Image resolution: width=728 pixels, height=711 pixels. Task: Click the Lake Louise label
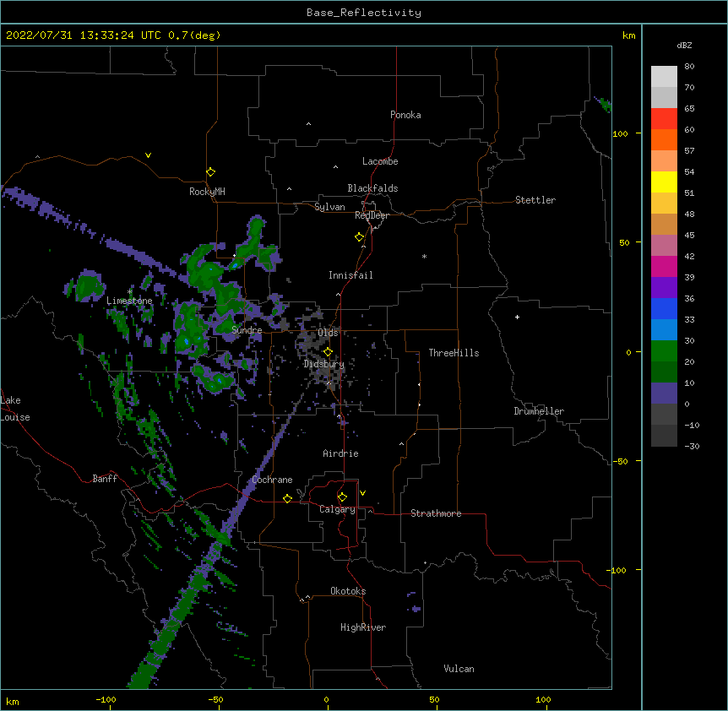[15, 409]
